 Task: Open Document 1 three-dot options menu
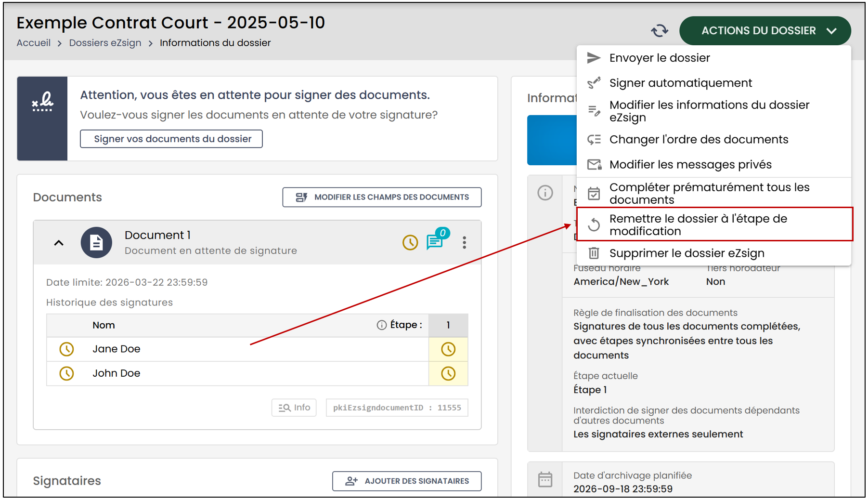click(x=464, y=242)
